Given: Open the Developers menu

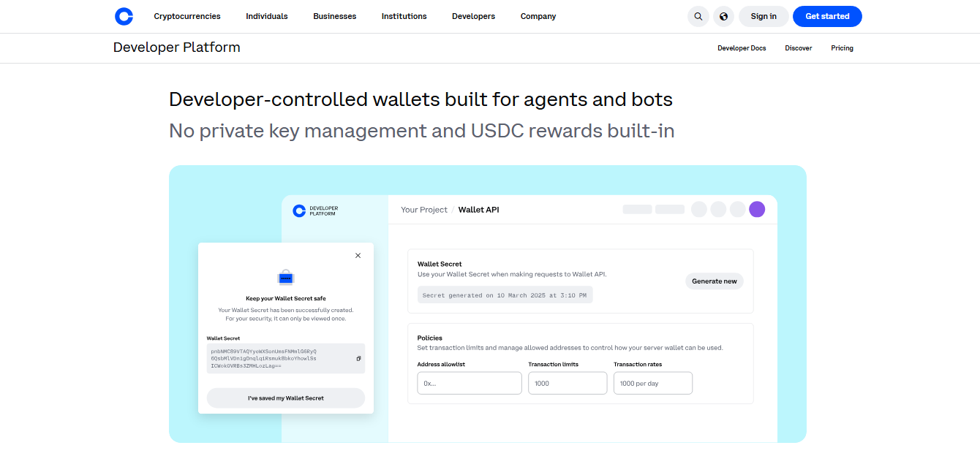Looking at the screenshot, I should tap(473, 16).
